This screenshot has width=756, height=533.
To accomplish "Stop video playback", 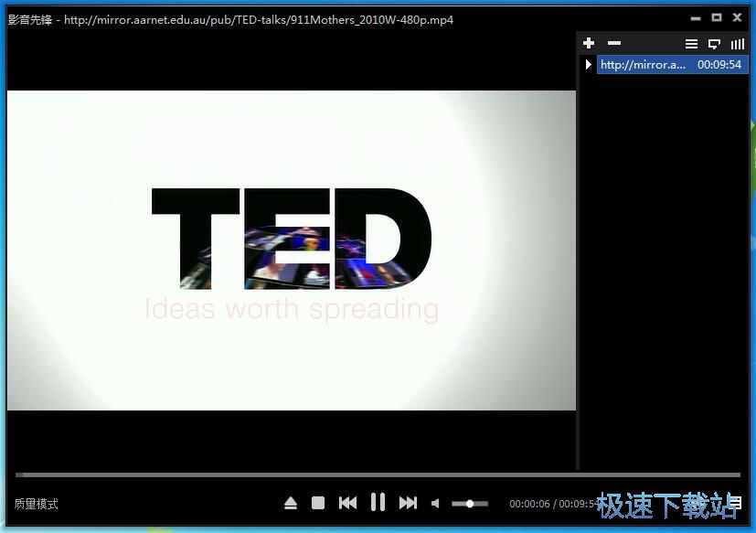I will point(318,503).
